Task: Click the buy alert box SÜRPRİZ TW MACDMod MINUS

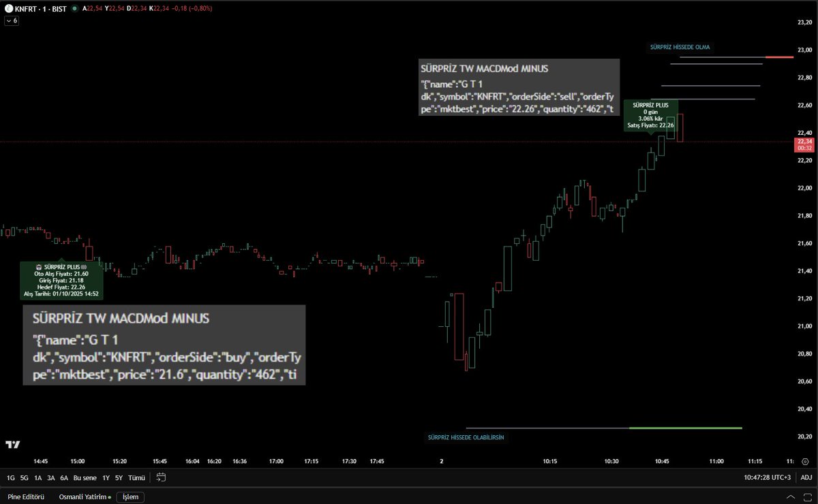Action: 164,345
